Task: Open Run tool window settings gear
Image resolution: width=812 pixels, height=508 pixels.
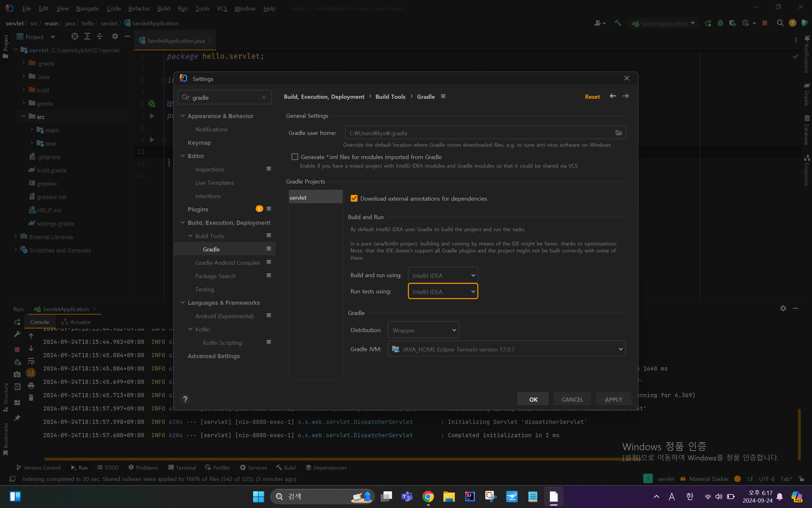Action: point(783,308)
